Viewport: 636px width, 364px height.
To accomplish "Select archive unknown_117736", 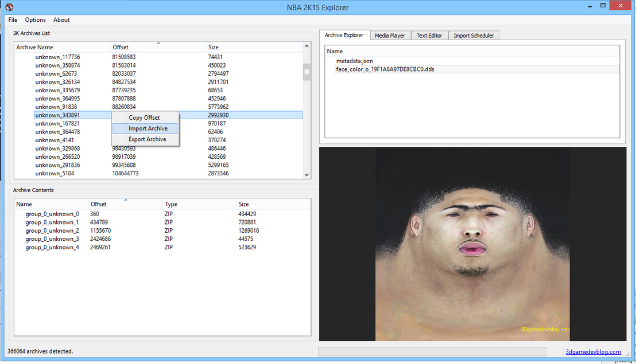I will click(57, 57).
